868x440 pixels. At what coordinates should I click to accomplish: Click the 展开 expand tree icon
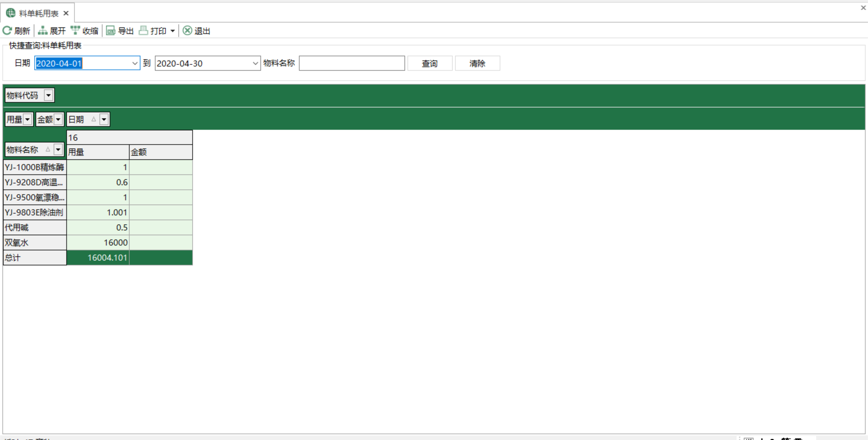(x=43, y=31)
